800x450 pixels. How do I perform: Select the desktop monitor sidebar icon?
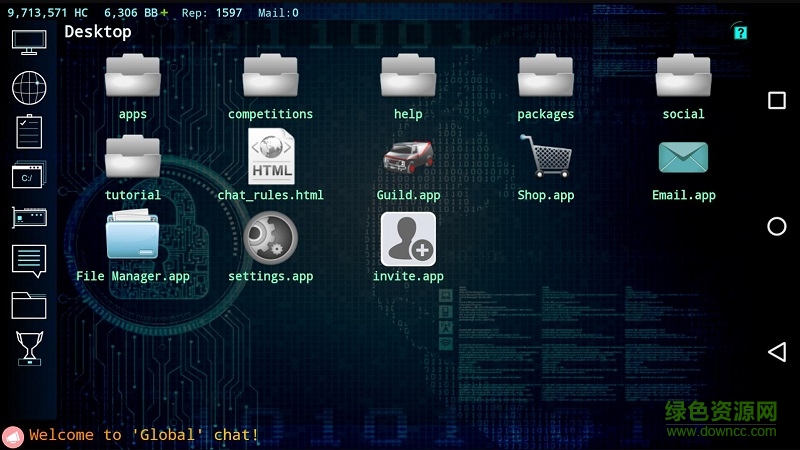coord(29,42)
